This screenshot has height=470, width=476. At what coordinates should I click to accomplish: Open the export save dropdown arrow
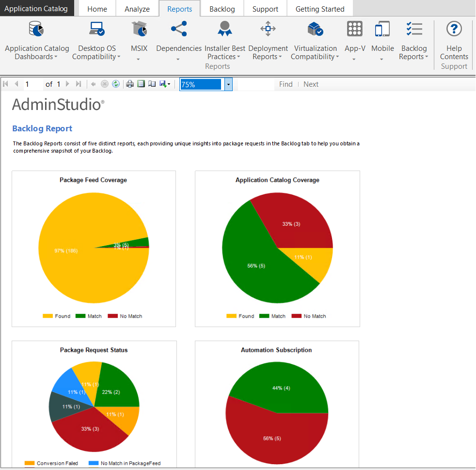169,85
